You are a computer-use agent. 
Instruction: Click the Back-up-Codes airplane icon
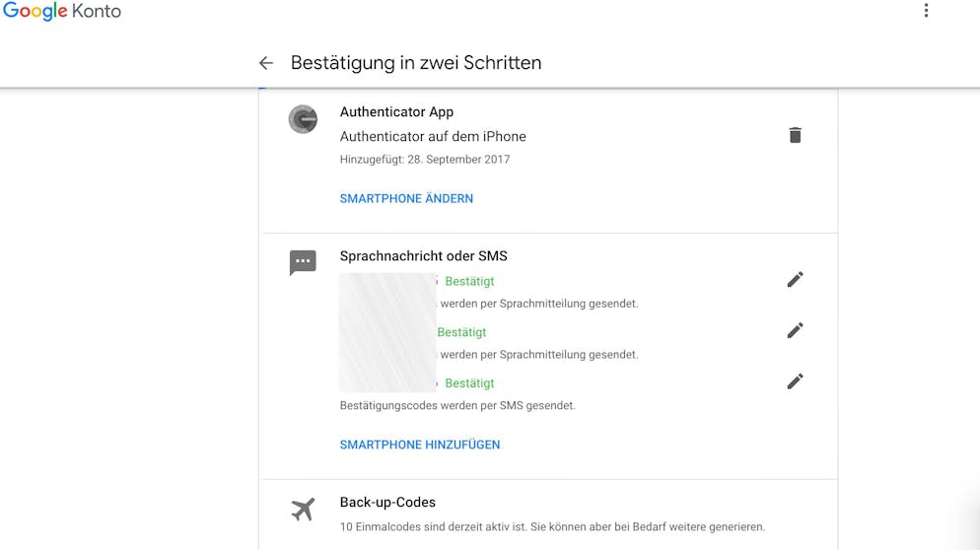303,510
